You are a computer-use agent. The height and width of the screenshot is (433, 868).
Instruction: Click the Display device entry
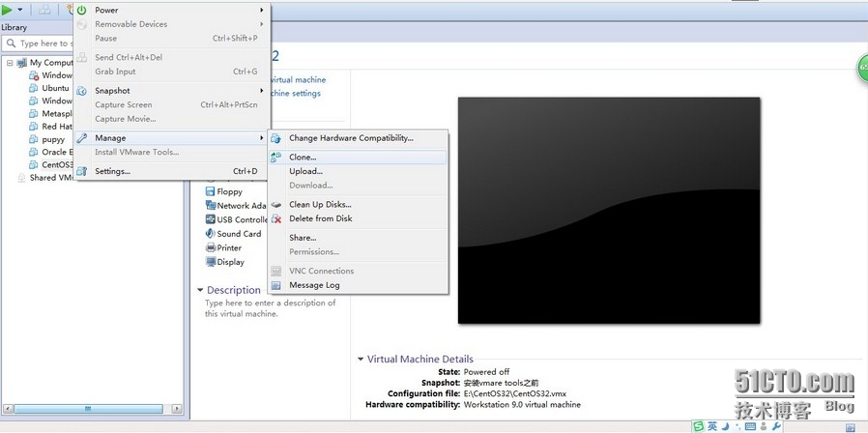coord(230,262)
